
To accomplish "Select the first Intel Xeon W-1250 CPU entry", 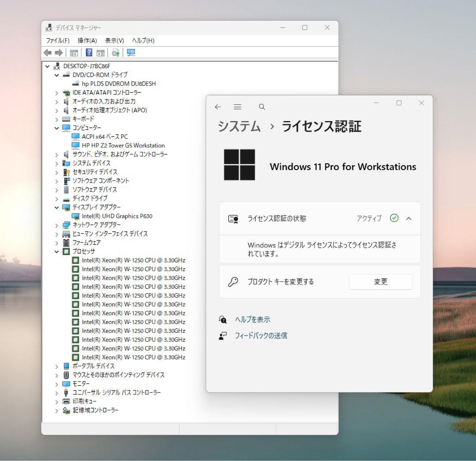I will (133, 260).
